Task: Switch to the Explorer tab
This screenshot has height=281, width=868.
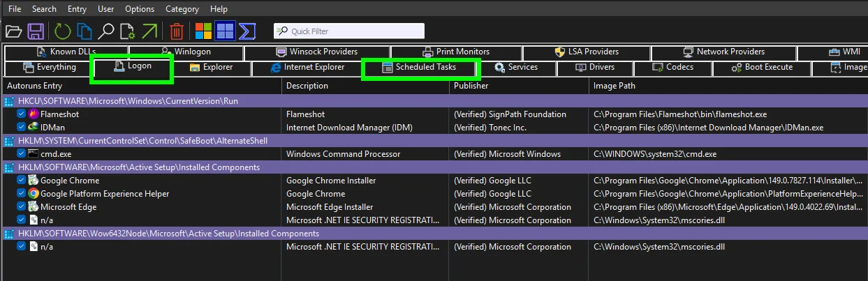Action: coord(212,68)
